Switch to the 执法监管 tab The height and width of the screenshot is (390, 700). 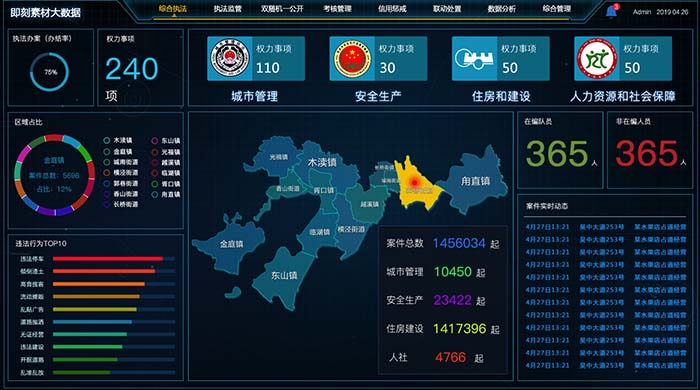point(227,9)
